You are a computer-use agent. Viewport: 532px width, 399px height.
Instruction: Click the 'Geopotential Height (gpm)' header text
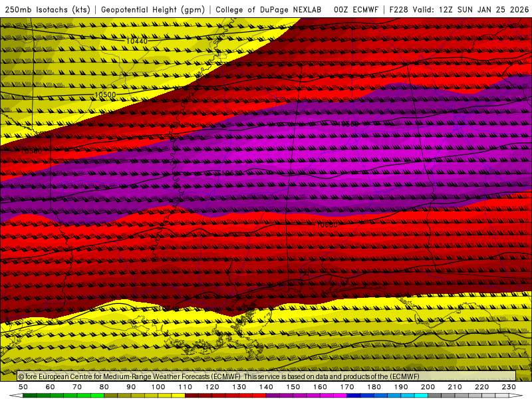point(153,10)
